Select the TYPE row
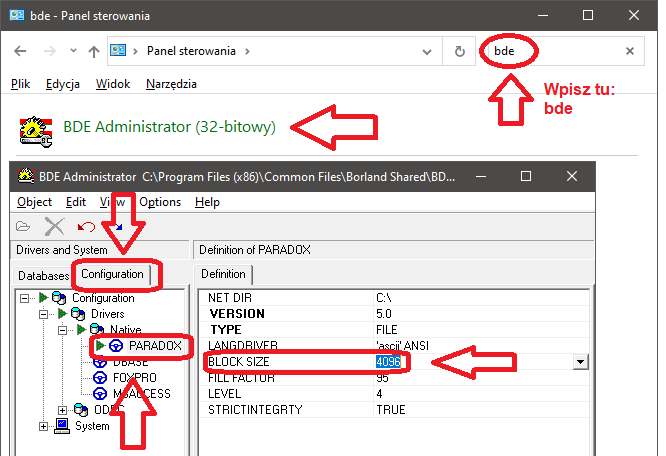666x456 pixels. point(394,330)
